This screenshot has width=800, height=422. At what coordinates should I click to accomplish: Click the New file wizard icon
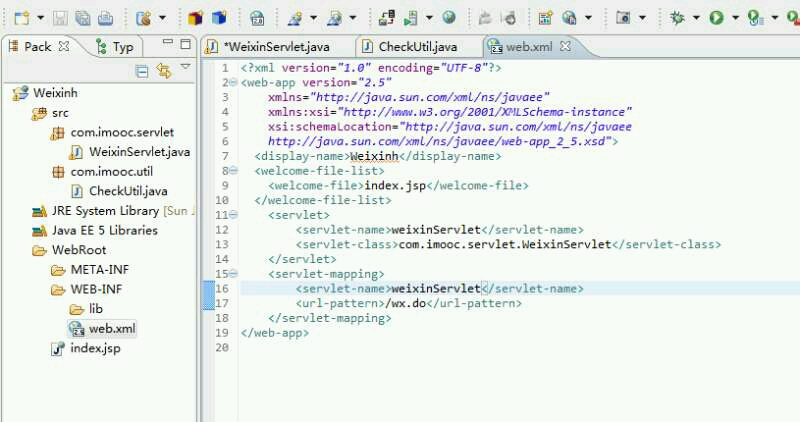21,19
